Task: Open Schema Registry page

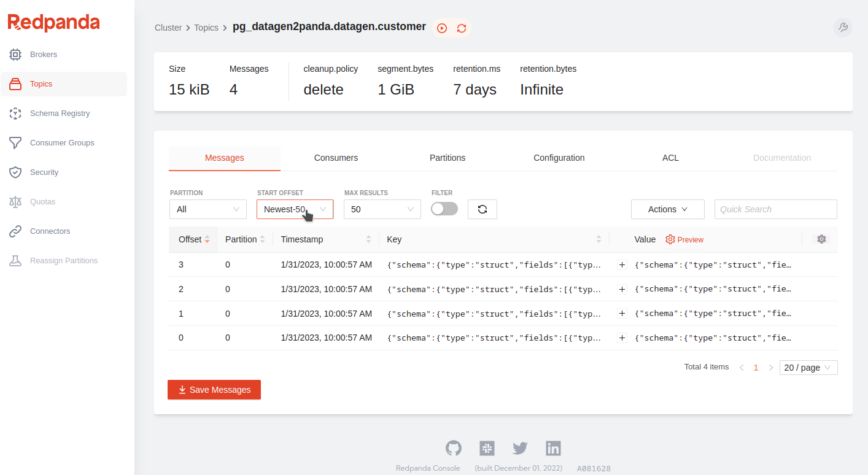Action: pos(64,114)
